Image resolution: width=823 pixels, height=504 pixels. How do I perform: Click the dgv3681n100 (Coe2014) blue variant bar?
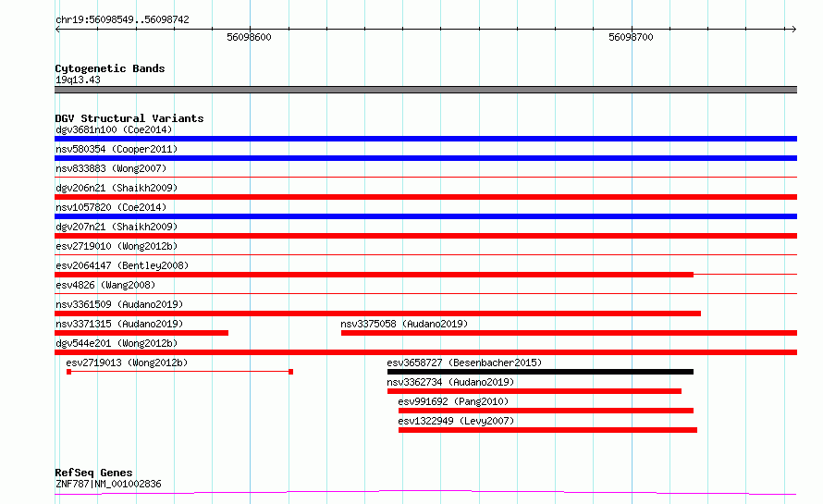pyautogui.click(x=425, y=139)
